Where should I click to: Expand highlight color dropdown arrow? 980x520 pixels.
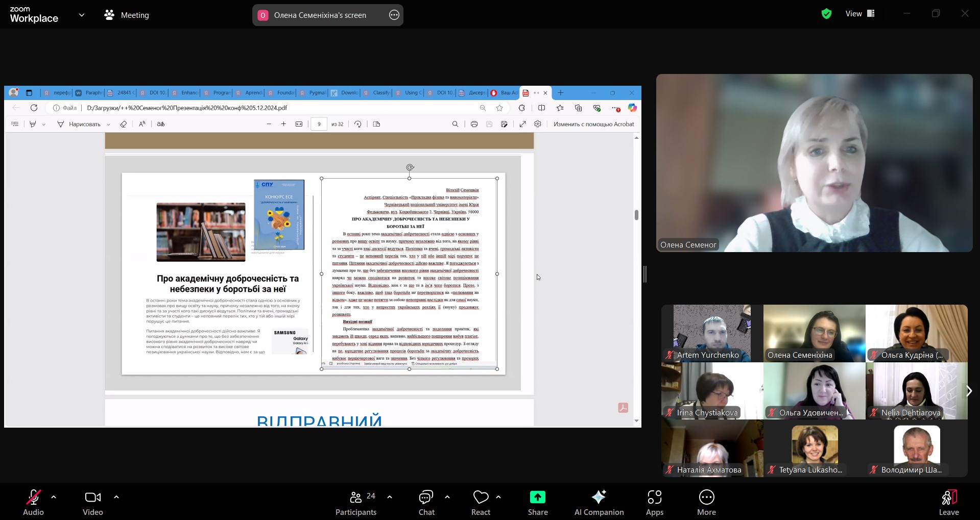pos(44,125)
